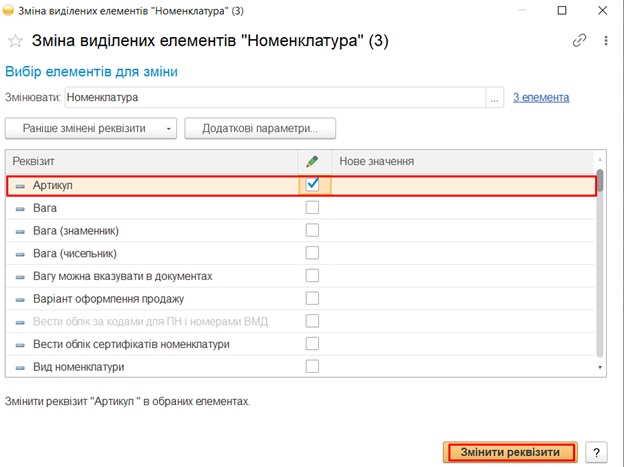
Task: Expand the Раніше змінені реквізити dropdown arrow
Action: (170, 129)
